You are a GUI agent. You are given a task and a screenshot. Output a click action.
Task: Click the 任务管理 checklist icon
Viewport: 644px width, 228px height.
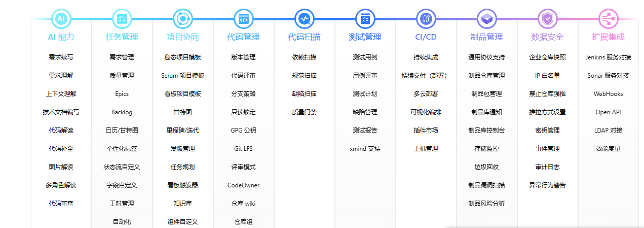tap(122, 19)
